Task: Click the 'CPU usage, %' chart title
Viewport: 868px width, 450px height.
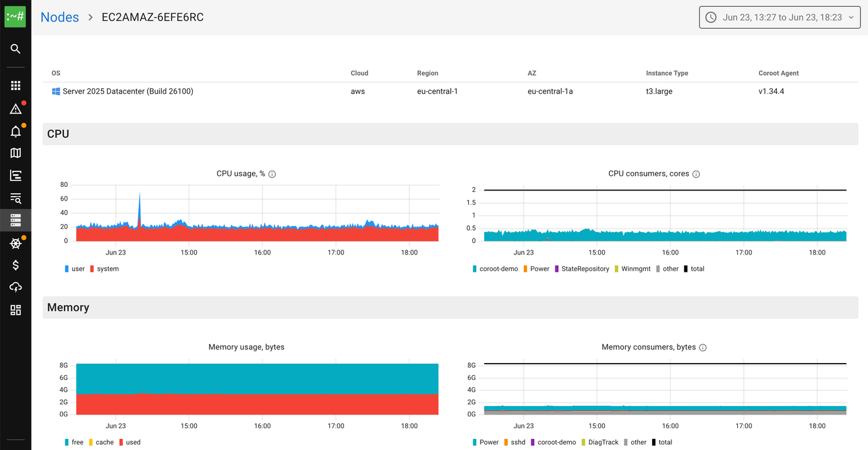Action: click(x=241, y=174)
